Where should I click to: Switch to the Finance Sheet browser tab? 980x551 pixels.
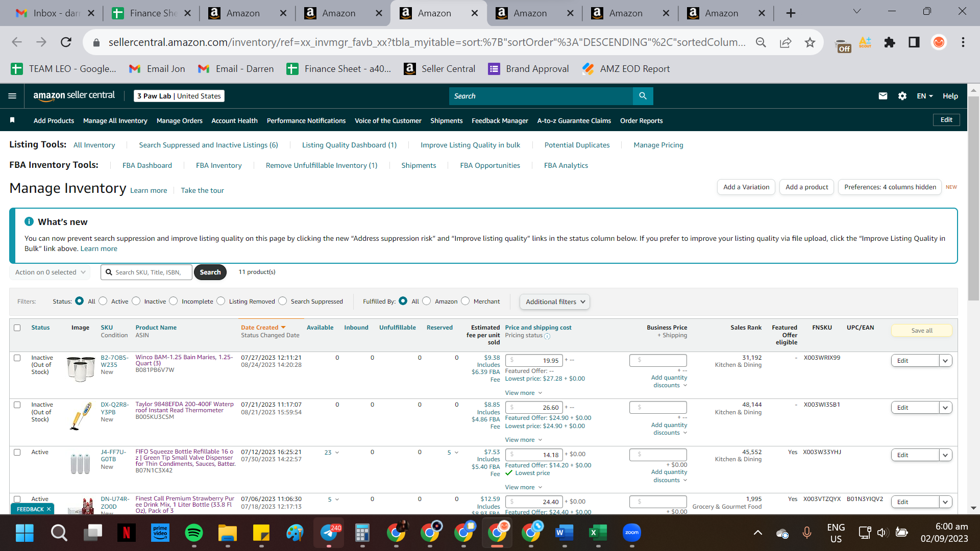[x=151, y=13]
